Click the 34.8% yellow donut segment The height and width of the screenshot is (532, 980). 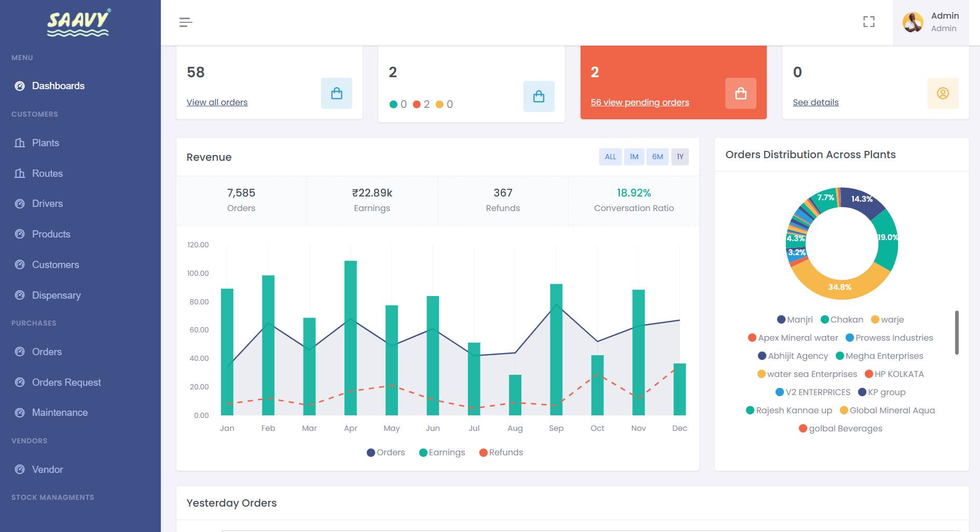coord(839,287)
